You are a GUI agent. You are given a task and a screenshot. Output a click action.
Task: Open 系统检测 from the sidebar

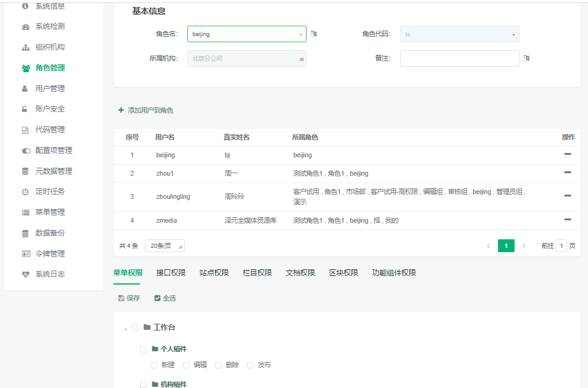[50, 26]
